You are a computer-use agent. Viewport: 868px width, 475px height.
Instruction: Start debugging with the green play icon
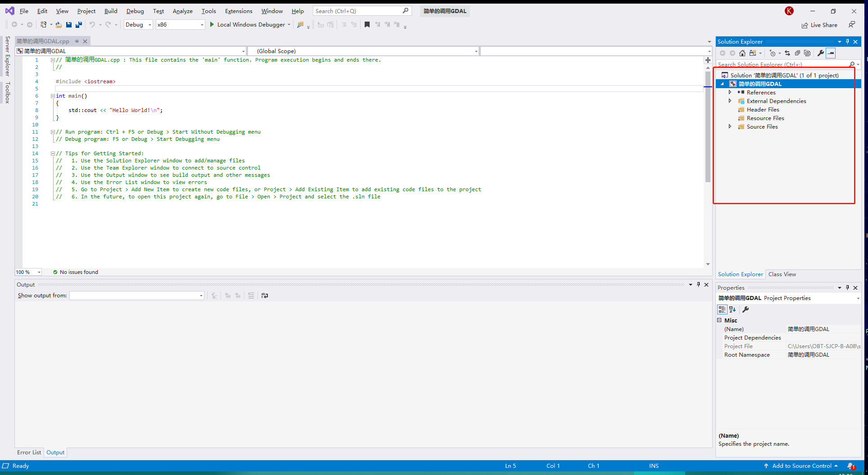click(212, 25)
